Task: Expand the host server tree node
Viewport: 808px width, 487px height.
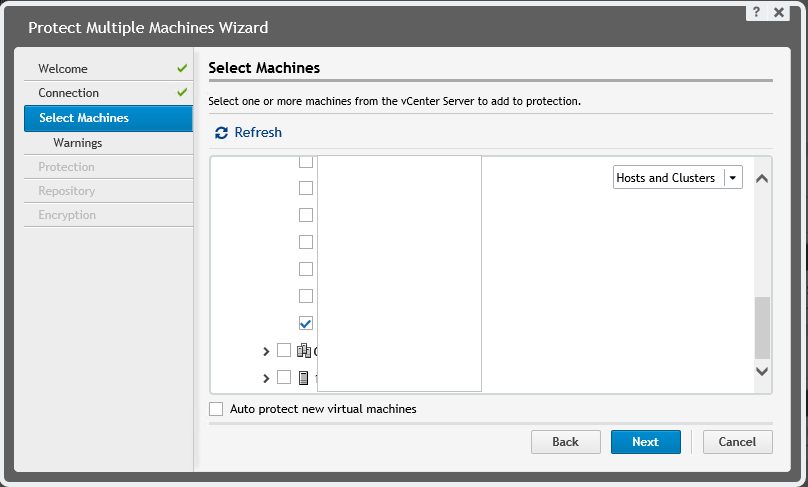Action: coord(266,378)
